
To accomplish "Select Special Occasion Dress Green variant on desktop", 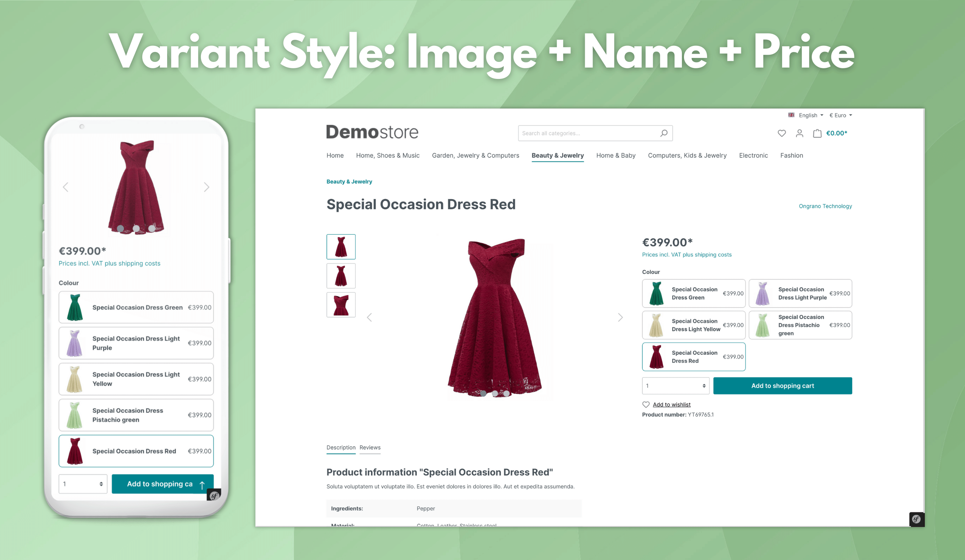I will click(694, 294).
